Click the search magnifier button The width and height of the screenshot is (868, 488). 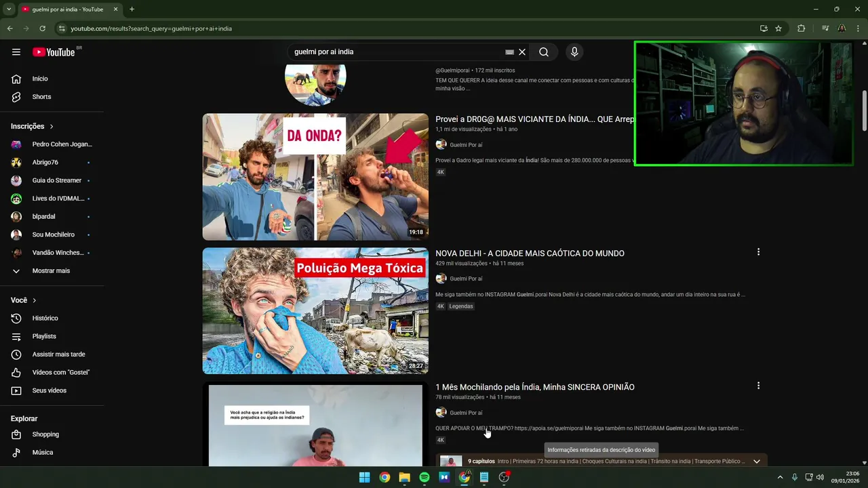544,52
